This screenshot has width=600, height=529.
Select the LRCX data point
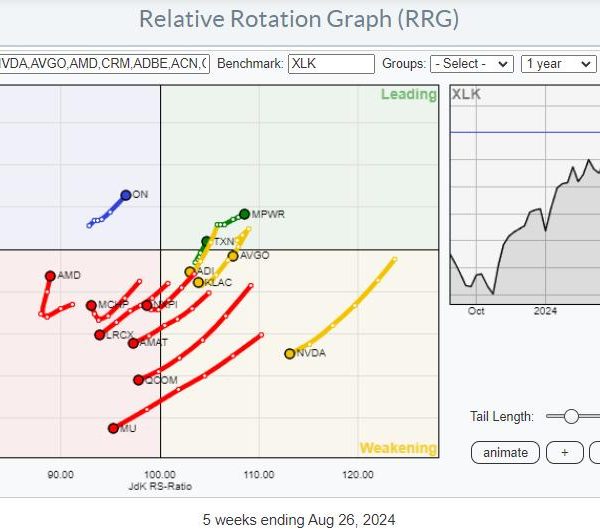click(x=99, y=335)
